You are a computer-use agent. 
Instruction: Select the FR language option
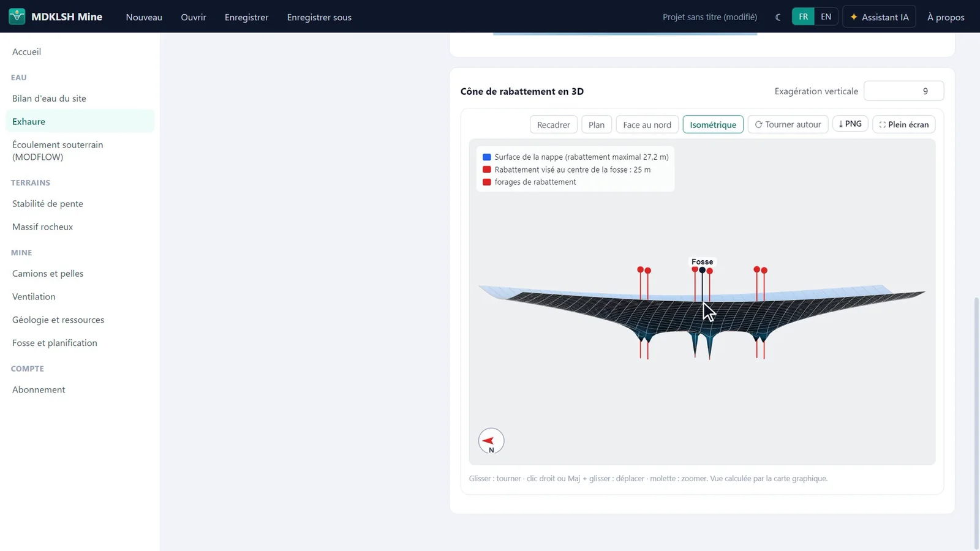coord(803,17)
